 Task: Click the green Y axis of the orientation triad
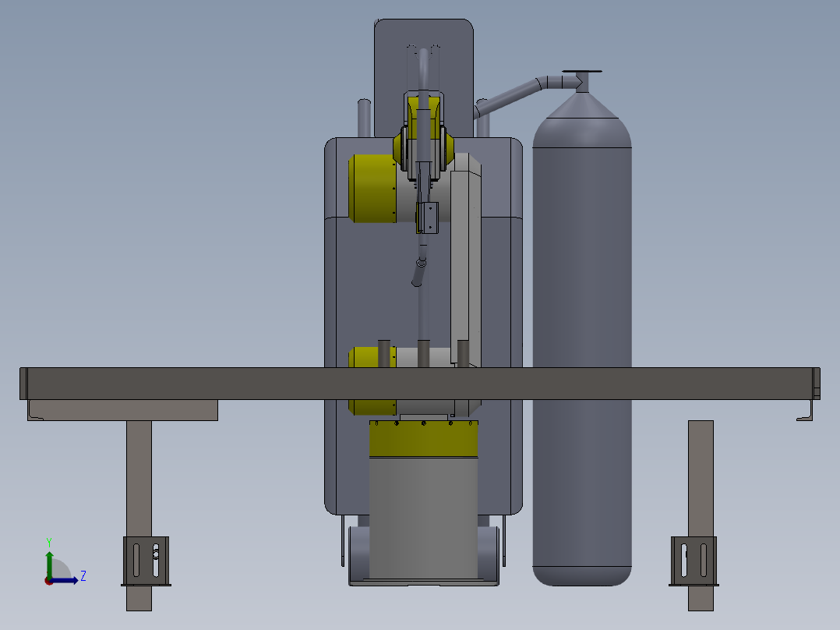pos(49,565)
